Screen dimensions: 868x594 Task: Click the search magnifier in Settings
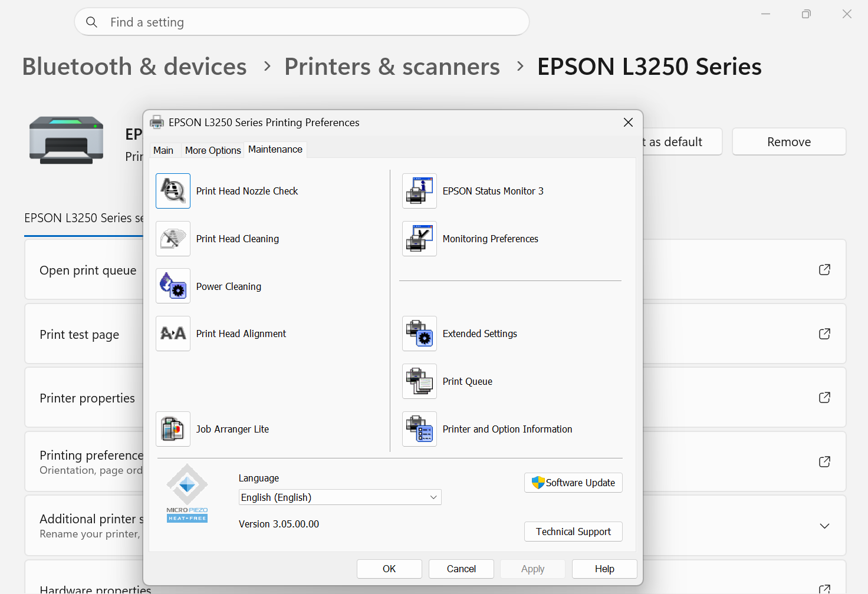tap(91, 22)
